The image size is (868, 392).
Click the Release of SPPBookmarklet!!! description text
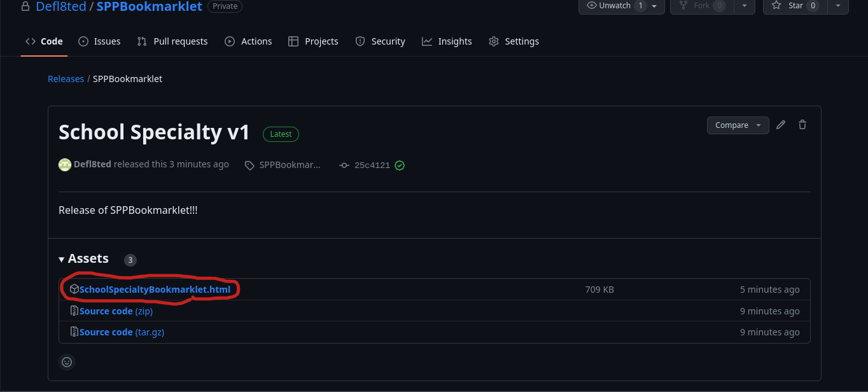pyautogui.click(x=128, y=210)
